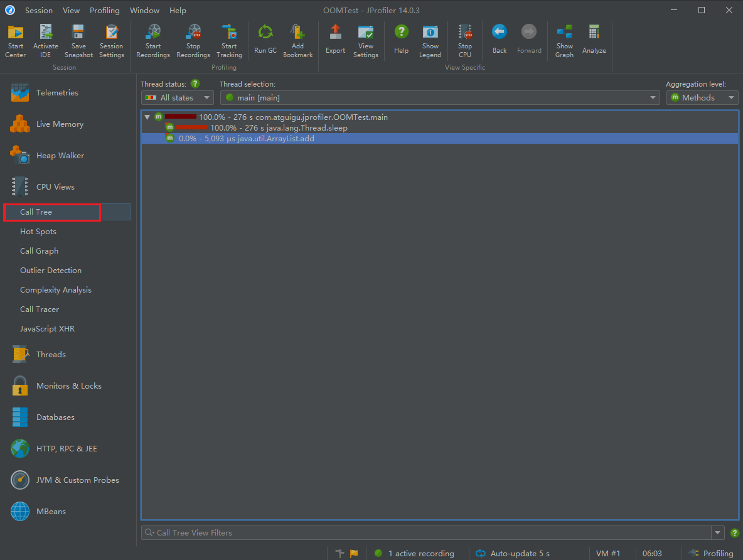
Task: Click the status bar flag bookmark icon
Action: pos(354,553)
